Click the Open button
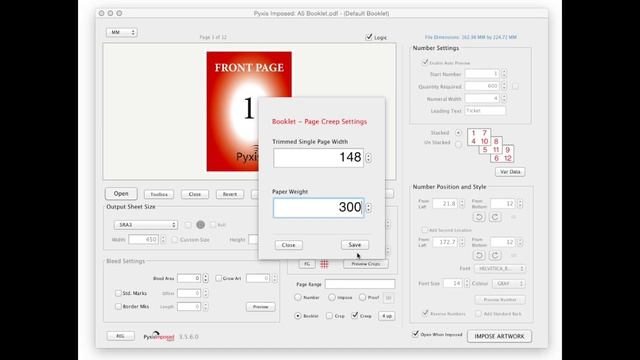Screen dimensions: 640x360 click(x=121, y=193)
